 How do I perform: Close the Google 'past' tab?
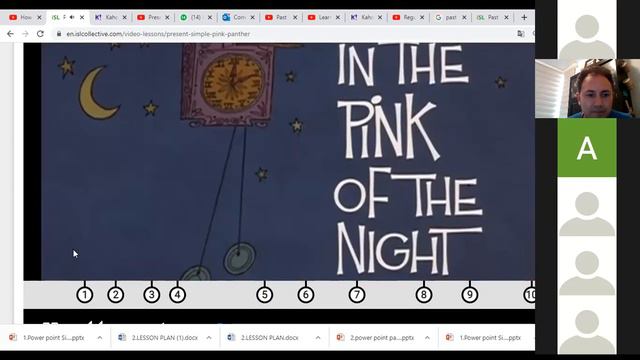tap(464, 17)
